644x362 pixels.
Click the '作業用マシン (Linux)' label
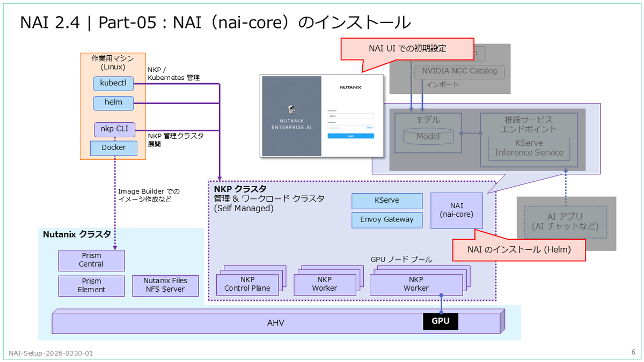[x=112, y=62]
